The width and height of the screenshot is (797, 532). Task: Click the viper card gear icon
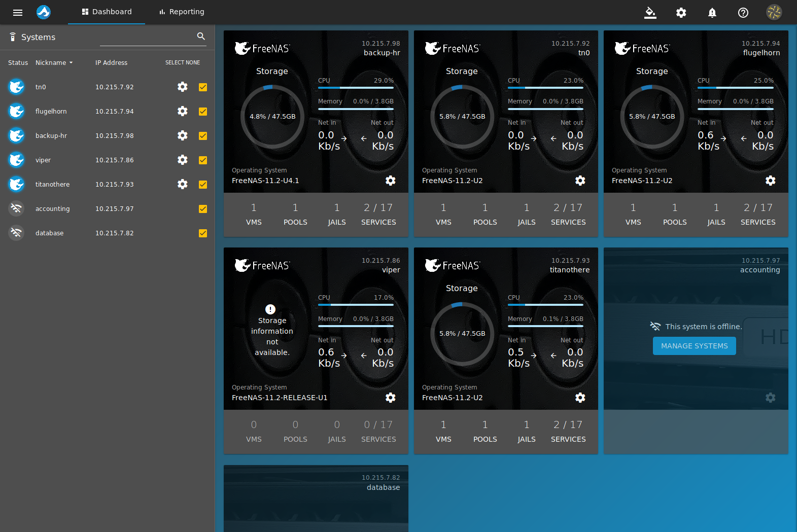[391, 398]
